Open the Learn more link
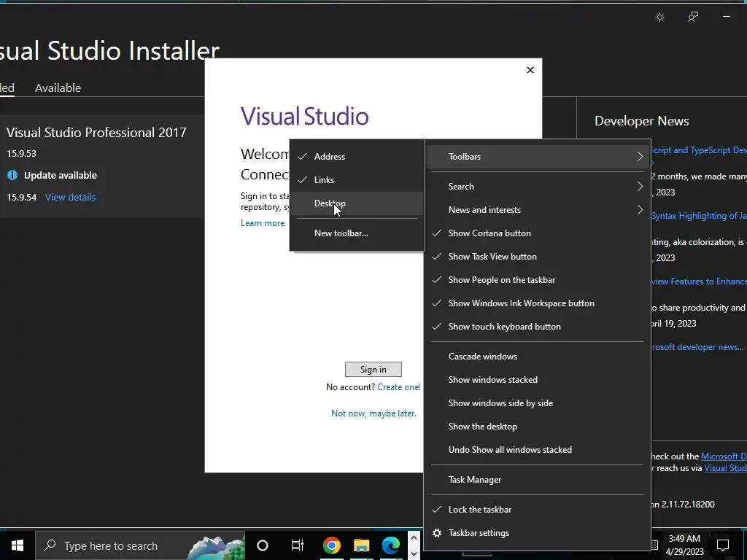Viewport: 747px width, 560px height. coord(263,223)
